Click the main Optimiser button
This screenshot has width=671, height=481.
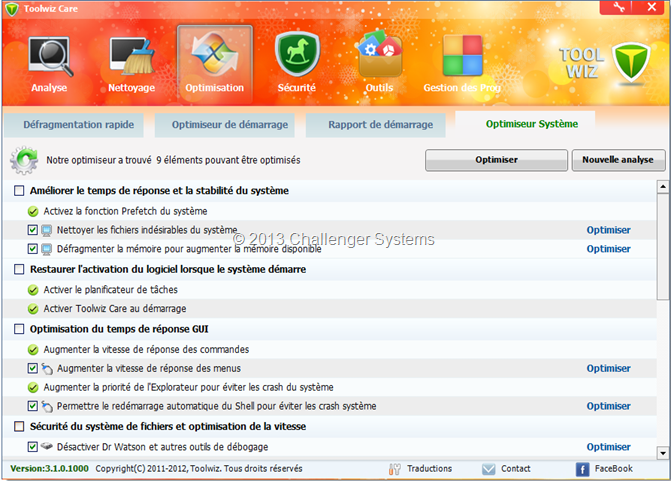click(496, 160)
